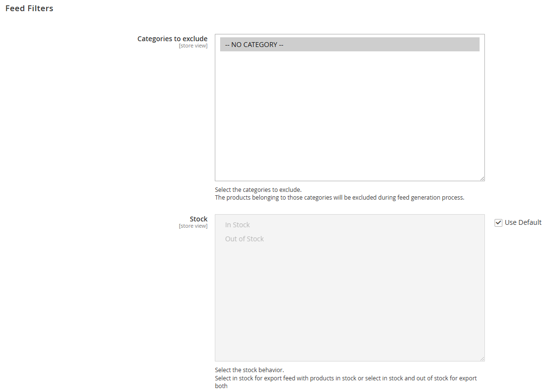Screen dimensions: 546x392
Task: Click the Stock field label
Action: [x=198, y=219]
